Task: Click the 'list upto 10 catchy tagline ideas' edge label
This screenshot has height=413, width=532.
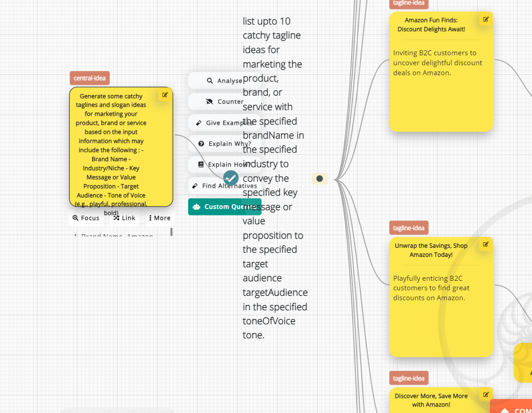Action: (x=275, y=178)
